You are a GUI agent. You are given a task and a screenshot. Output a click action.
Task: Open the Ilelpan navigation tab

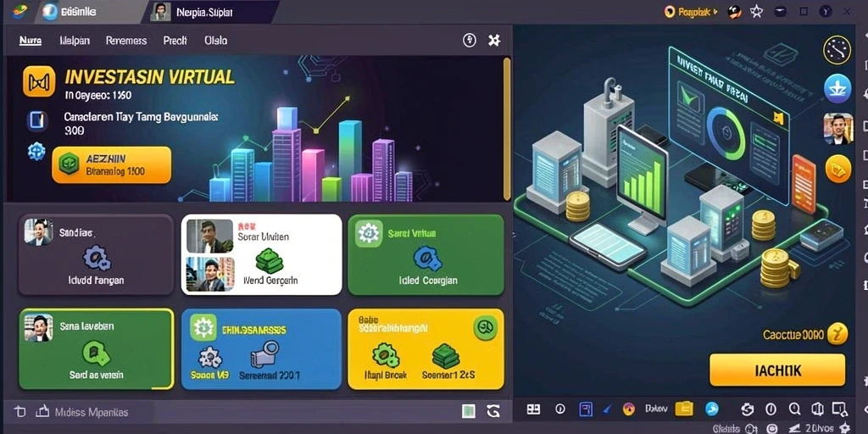[75, 41]
